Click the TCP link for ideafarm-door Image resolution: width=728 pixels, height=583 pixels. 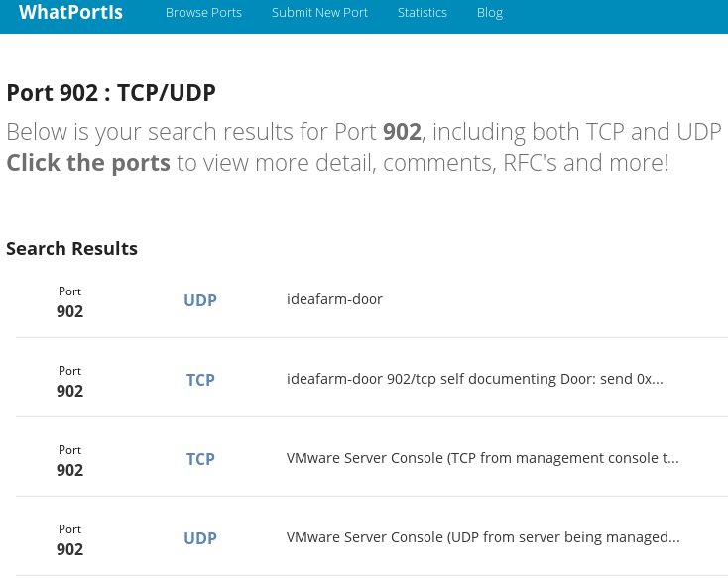tap(200, 380)
